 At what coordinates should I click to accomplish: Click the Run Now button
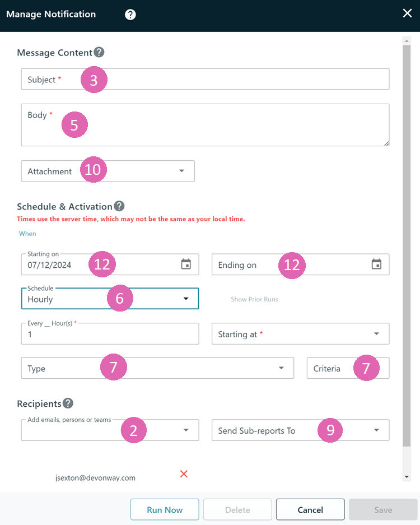[x=165, y=510]
